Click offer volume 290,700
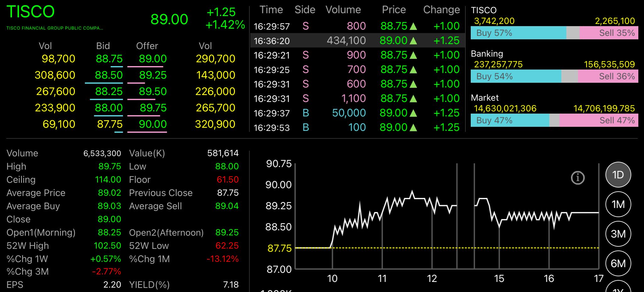This screenshot has width=644, height=292. tap(215, 59)
